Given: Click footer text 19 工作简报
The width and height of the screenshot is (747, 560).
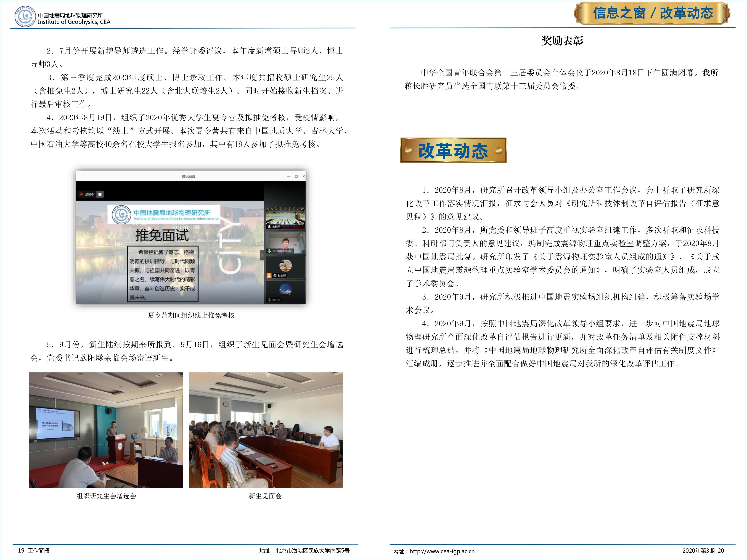Looking at the screenshot, I should pyautogui.click(x=33, y=551).
